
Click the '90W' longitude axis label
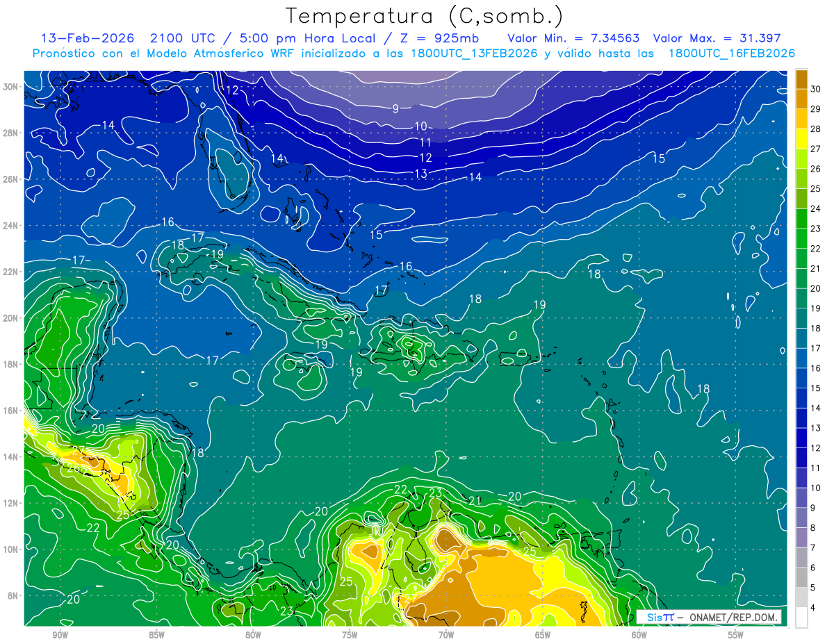pos(60,634)
